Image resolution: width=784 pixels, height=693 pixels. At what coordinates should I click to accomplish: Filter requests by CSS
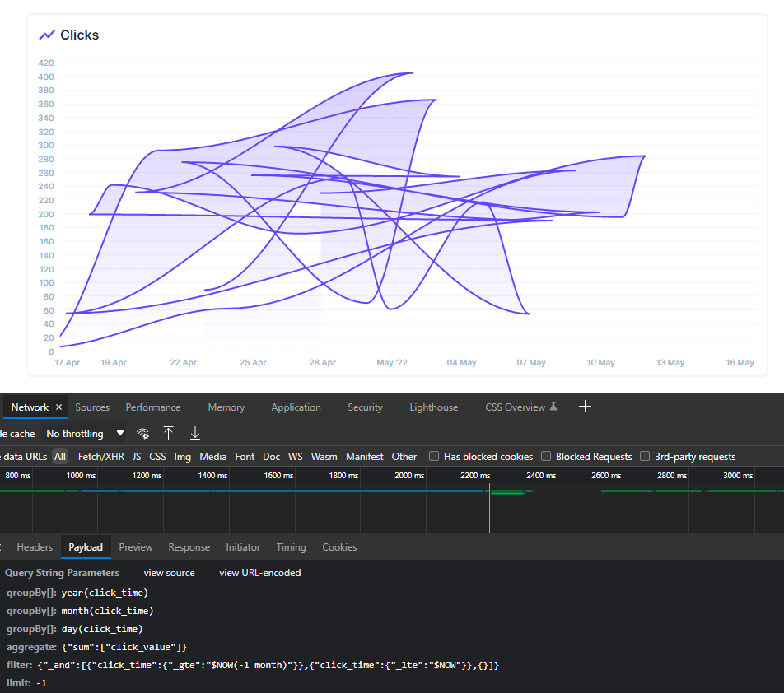point(157,457)
